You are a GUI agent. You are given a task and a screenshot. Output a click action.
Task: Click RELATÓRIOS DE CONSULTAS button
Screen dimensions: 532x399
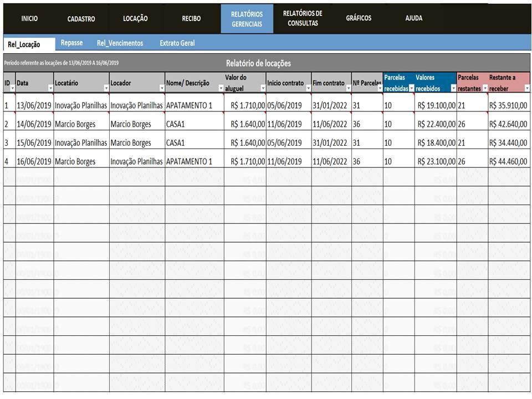tap(303, 18)
